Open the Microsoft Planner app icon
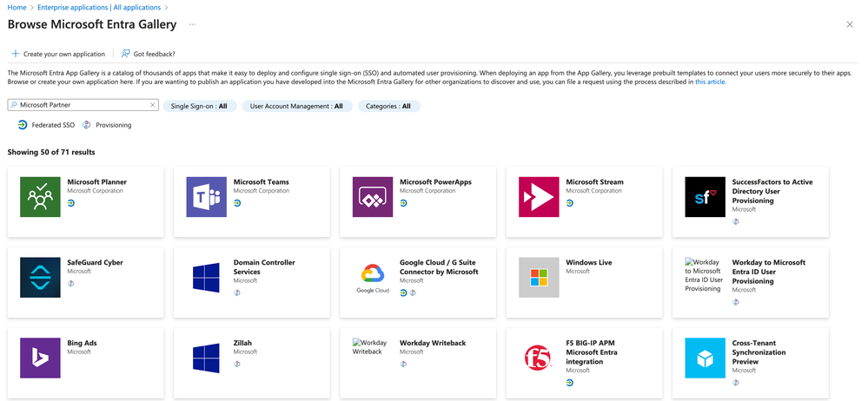 (40, 197)
